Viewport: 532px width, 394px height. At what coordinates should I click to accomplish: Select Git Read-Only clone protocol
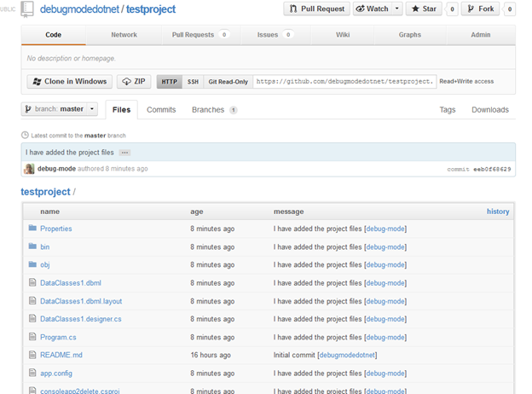click(228, 82)
